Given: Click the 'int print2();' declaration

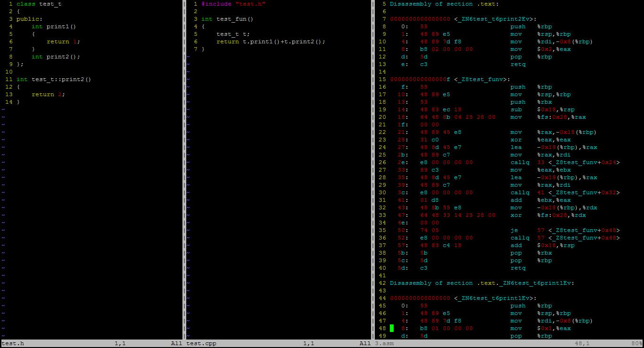Looking at the screenshot, I should pyautogui.click(x=56, y=57).
